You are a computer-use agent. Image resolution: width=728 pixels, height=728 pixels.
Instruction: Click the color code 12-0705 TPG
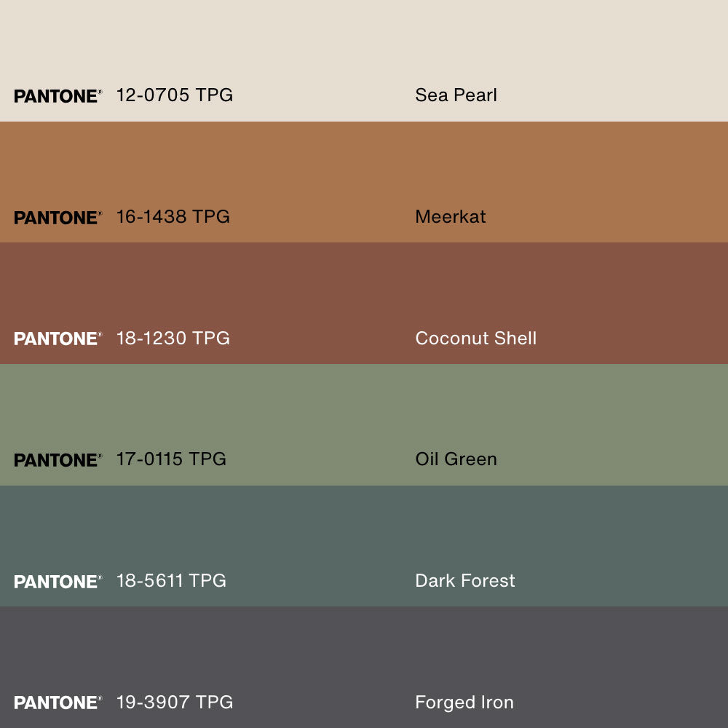coord(175,95)
